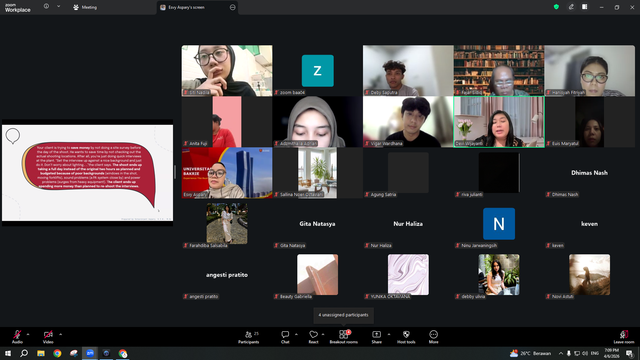Screen dimensions: 640x360
Task: Select Ninu Jarwaningsih's N avatar
Action: pos(499,224)
